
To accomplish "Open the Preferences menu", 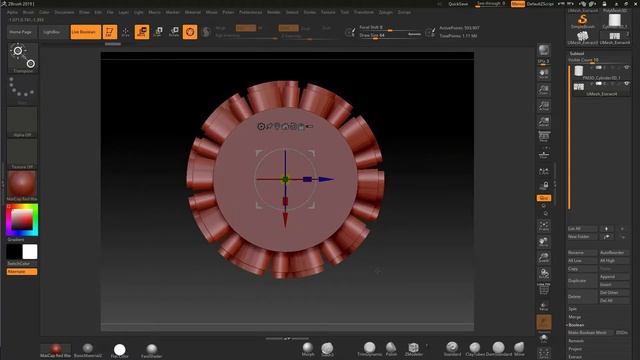I will coord(251,12).
